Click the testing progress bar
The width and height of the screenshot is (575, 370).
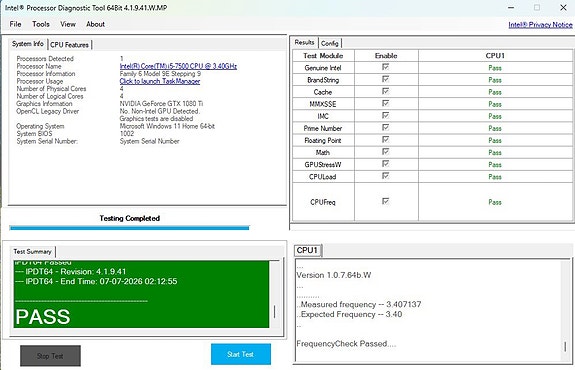click(129, 228)
